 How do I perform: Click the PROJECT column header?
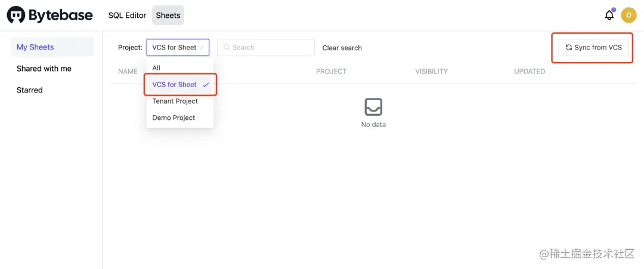(331, 71)
